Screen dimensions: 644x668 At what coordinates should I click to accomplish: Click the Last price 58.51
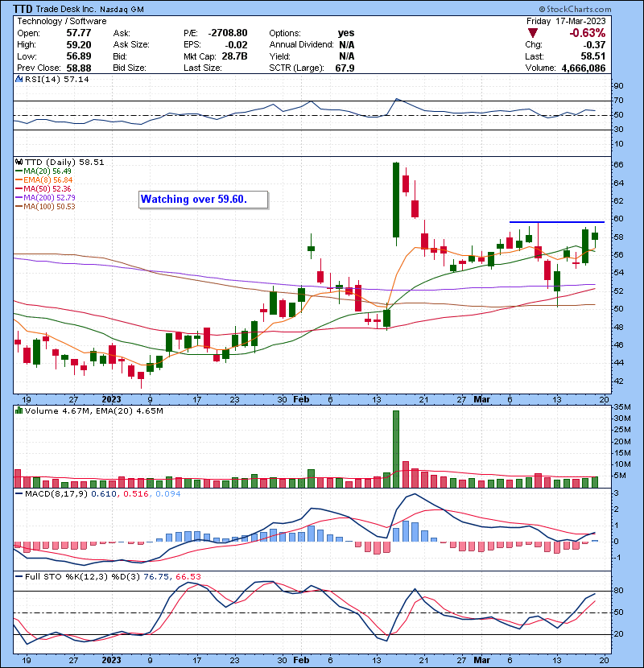[593, 56]
